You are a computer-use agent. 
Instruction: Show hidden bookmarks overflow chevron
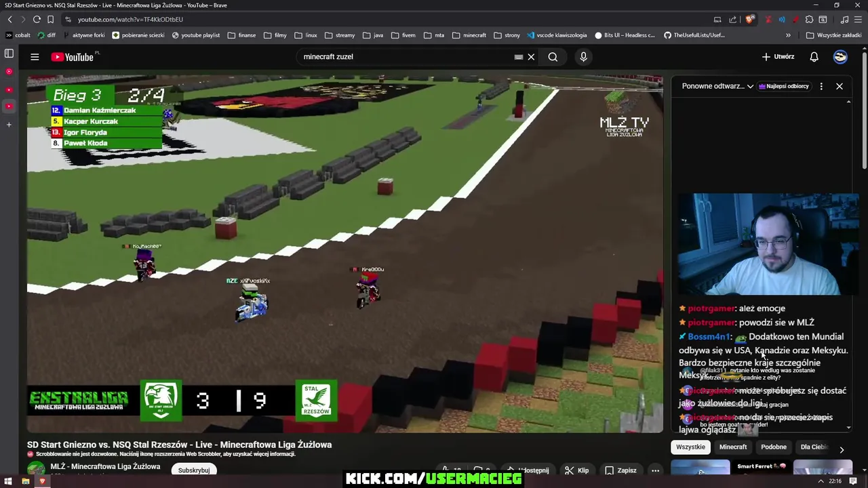point(788,35)
